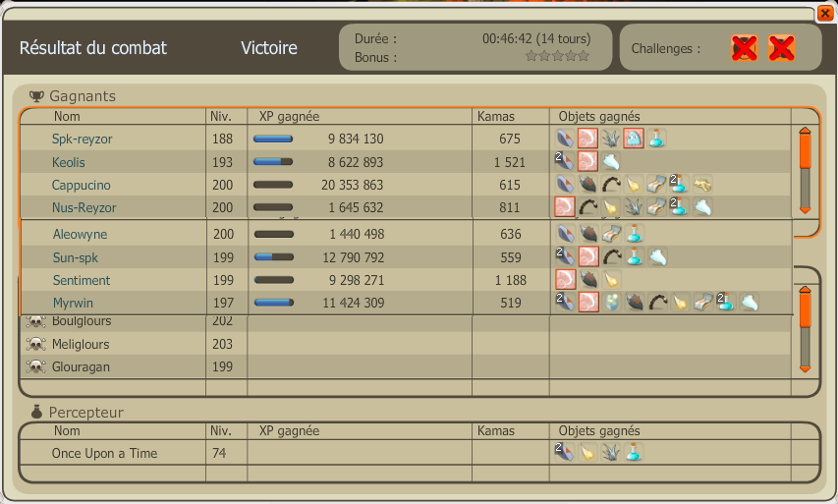Viewport: 838px width, 504px height.
Task: Close the combat result window
Action: (825, 14)
